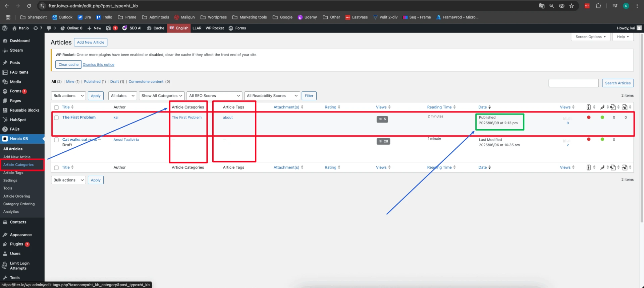
Task: Open Article Ordering in sidebar submenu
Action: coord(17,196)
